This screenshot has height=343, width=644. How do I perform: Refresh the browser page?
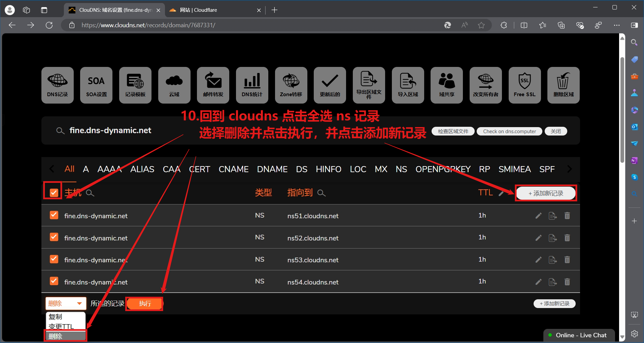[x=49, y=25]
